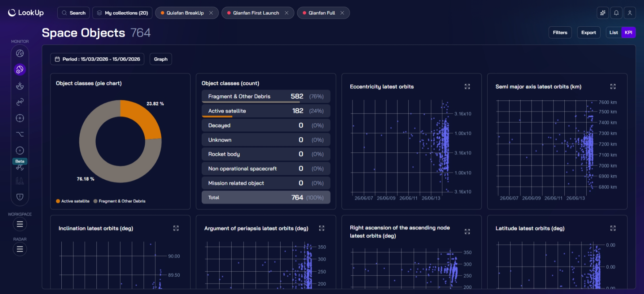The image size is (644, 294).
Task: Close the Qianfan Full tab
Action: [x=342, y=13]
